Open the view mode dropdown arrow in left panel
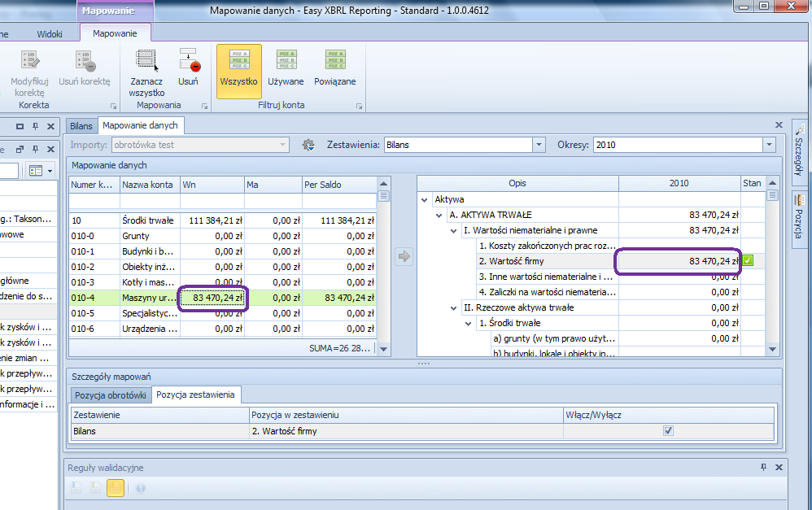This screenshot has height=510, width=812. pos(50,171)
